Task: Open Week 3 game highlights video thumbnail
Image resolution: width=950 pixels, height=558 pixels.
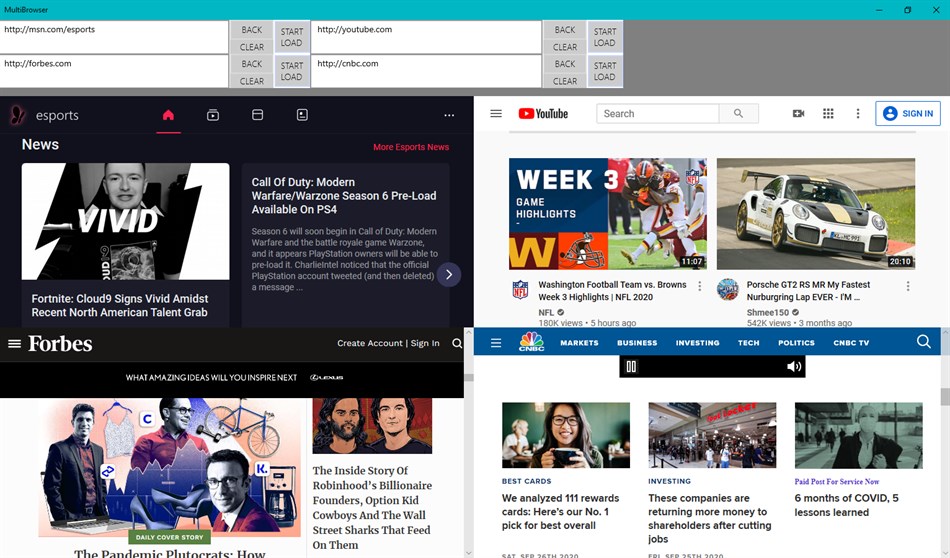Action: 608,213
